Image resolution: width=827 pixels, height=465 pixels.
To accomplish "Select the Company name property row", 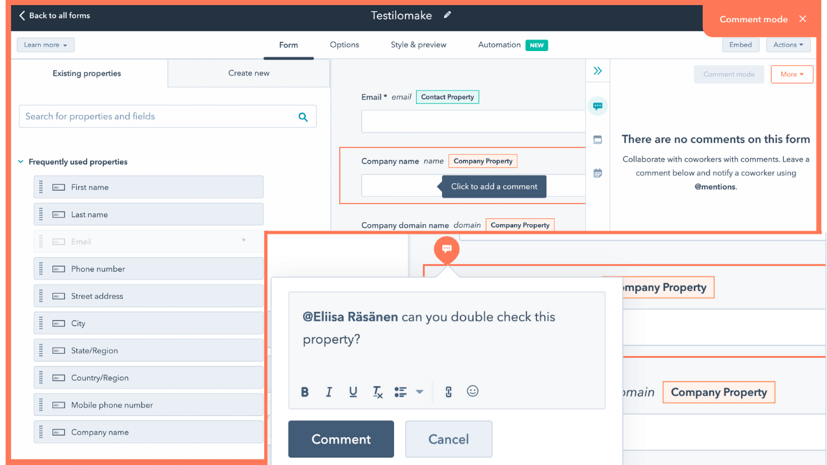I will click(149, 432).
